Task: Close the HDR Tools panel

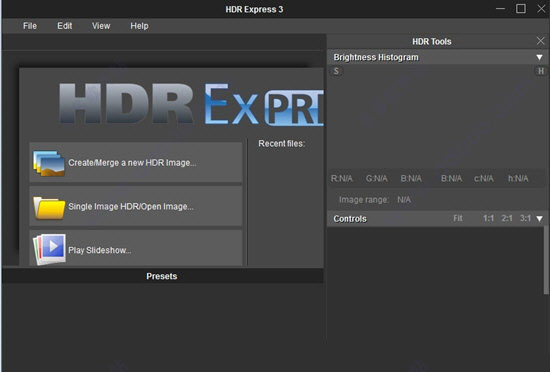Action: [x=541, y=41]
